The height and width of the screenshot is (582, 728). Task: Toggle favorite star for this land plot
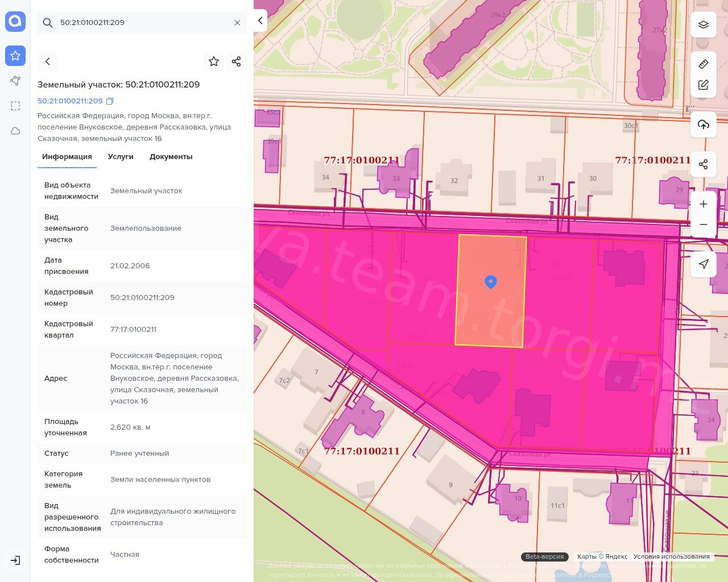214,61
